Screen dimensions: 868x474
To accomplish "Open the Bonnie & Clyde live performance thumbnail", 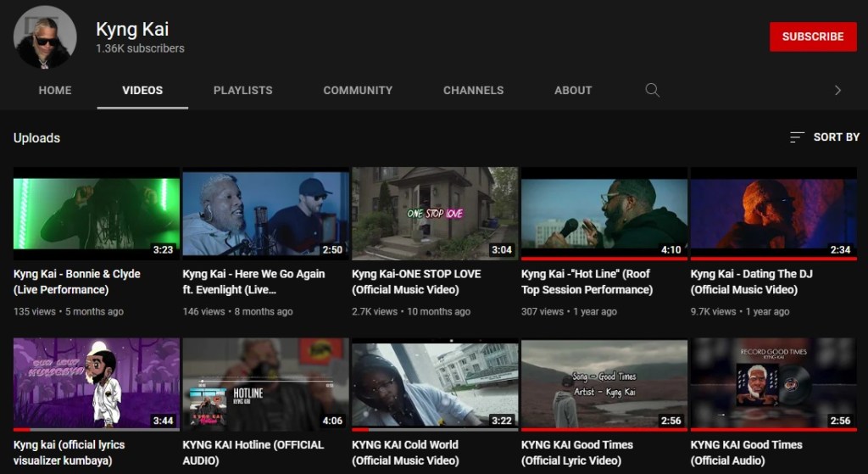I will [x=96, y=213].
